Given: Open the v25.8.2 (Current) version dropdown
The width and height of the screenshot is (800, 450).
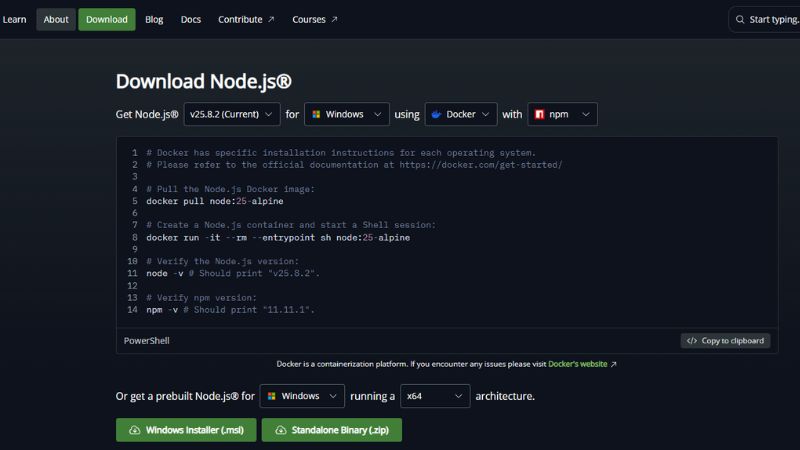Looking at the screenshot, I should pos(232,114).
